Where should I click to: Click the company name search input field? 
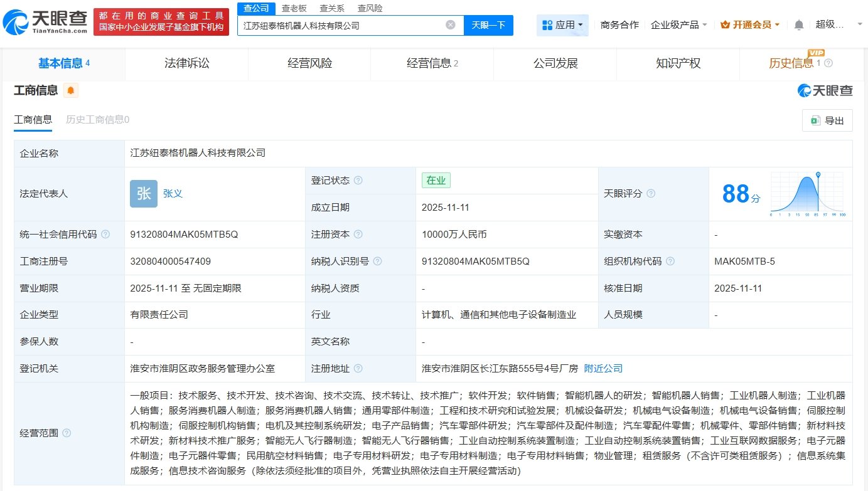[x=342, y=26]
